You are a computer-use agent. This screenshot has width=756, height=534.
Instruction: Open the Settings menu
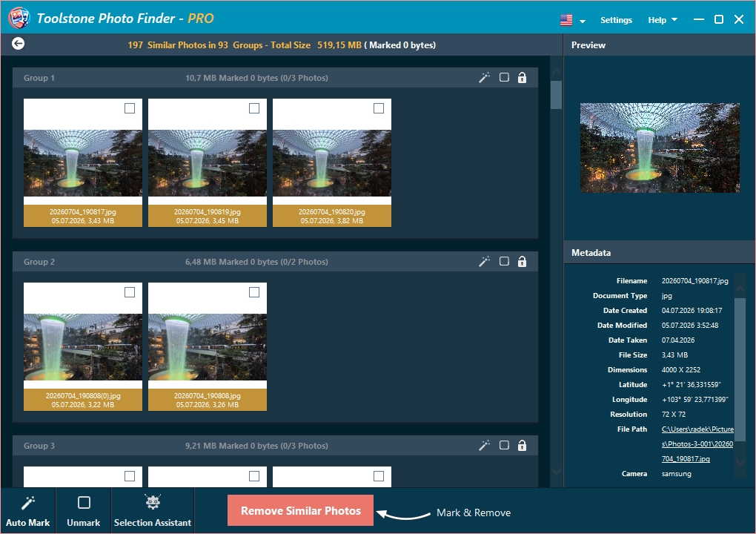point(616,20)
